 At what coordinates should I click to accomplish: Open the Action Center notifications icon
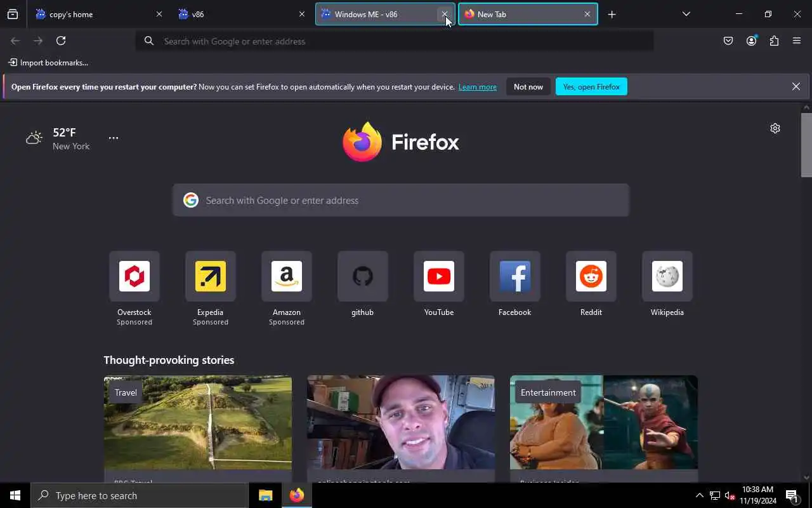tap(792, 495)
